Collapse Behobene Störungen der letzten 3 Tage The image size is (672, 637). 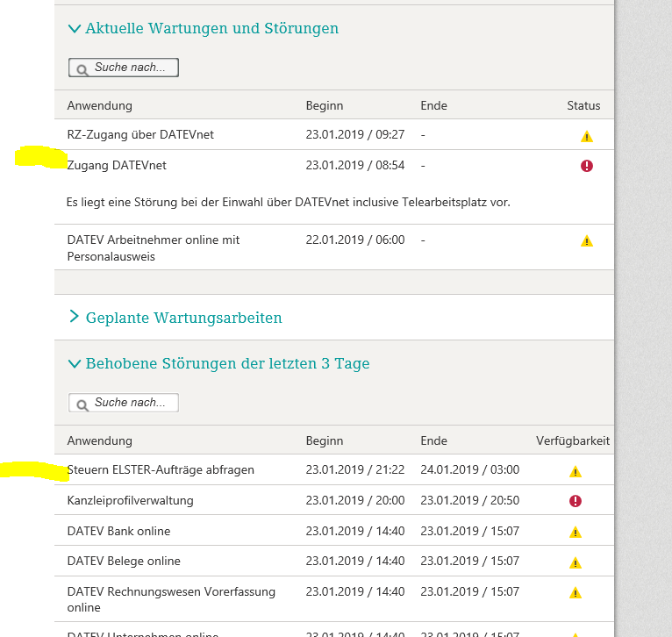[x=75, y=363]
